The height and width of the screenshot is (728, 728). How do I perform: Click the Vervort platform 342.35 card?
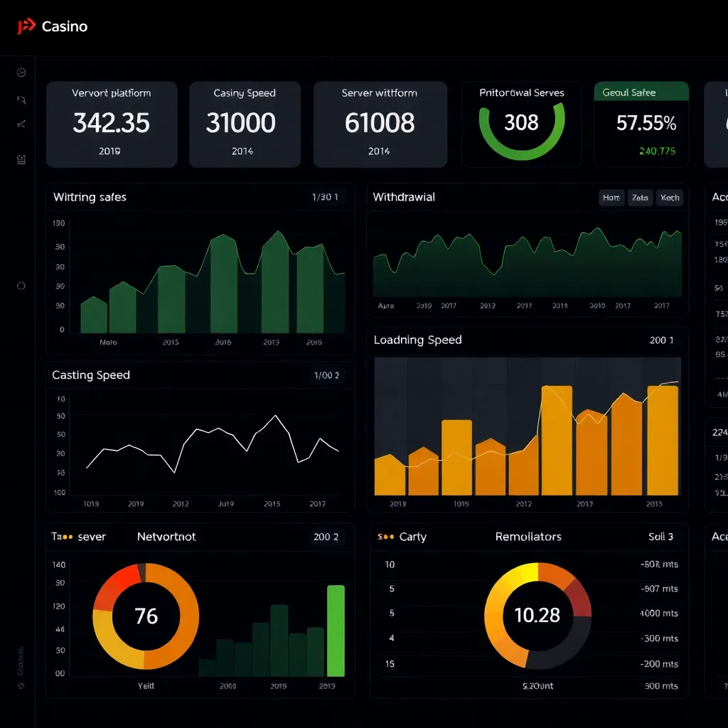(x=112, y=124)
